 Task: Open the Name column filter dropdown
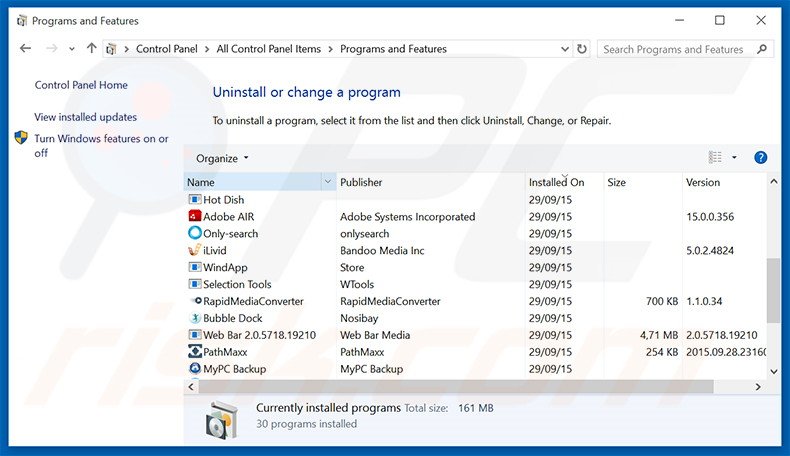pos(328,182)
